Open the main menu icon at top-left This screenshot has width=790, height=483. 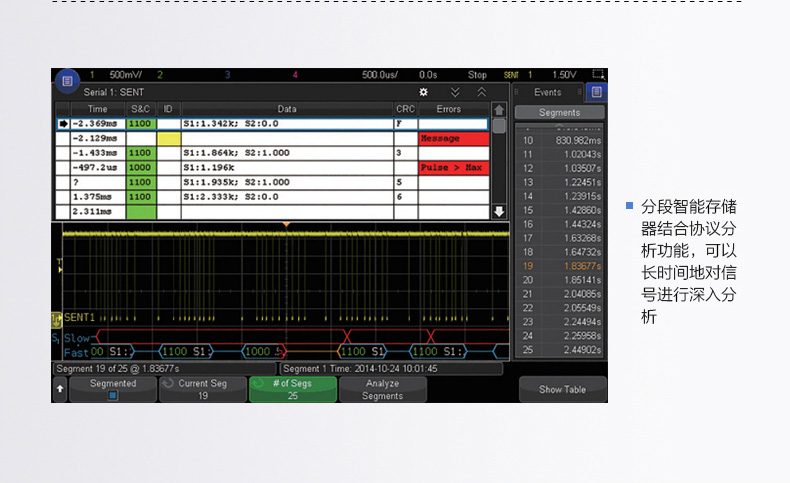pyautogui.click(x=66, y=80)
